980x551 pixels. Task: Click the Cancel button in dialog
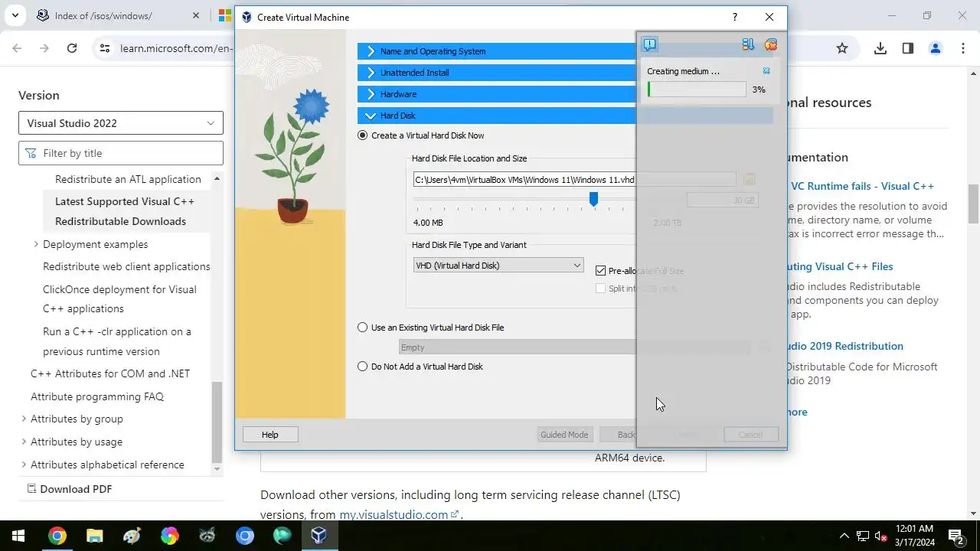coord(750,435)
